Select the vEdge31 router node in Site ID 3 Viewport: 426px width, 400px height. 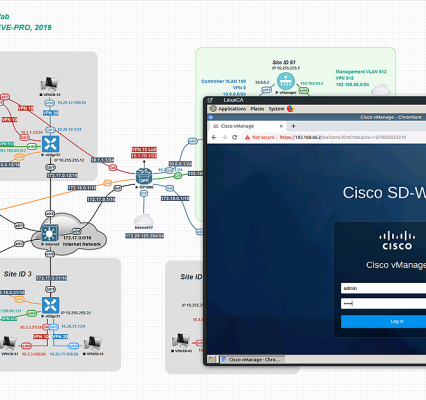point(51,305)
